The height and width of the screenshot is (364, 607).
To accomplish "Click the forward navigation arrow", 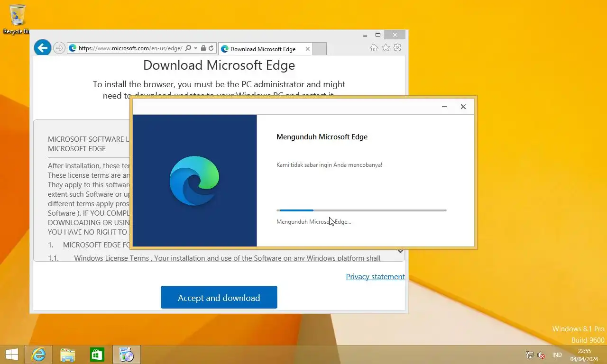I will click(x=59, y=48).
